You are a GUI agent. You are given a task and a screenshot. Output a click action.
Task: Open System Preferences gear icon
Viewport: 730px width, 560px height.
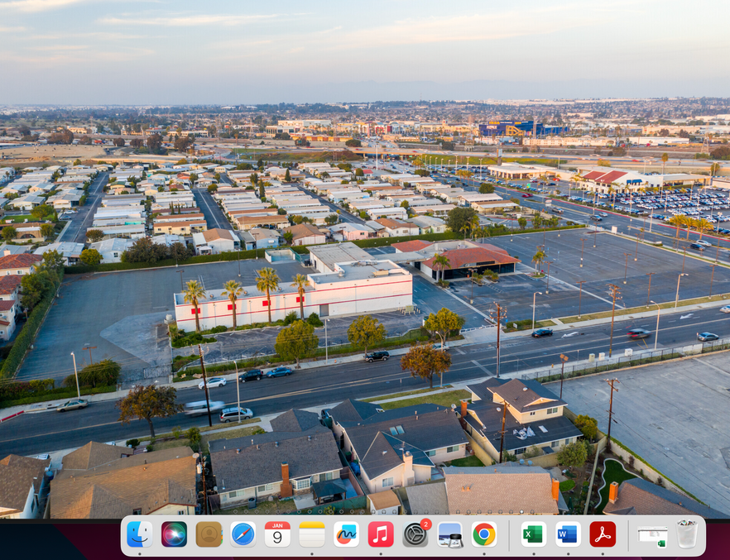415,535
